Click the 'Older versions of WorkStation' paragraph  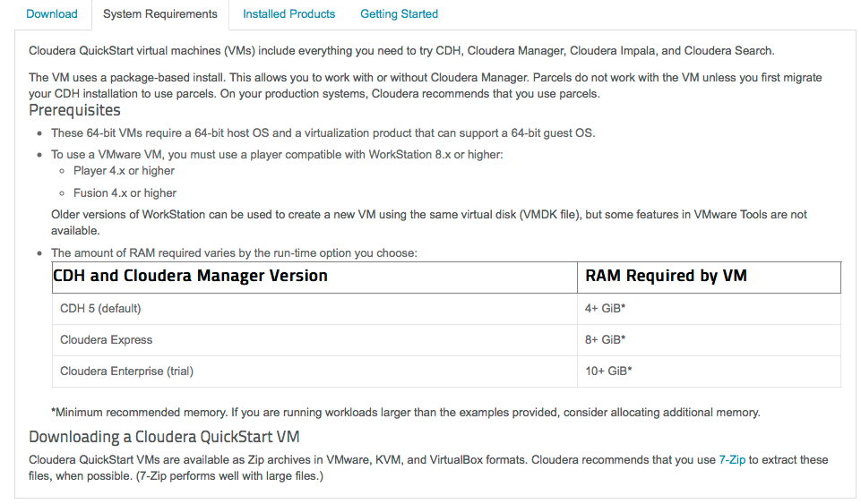[x=429, y=222]
